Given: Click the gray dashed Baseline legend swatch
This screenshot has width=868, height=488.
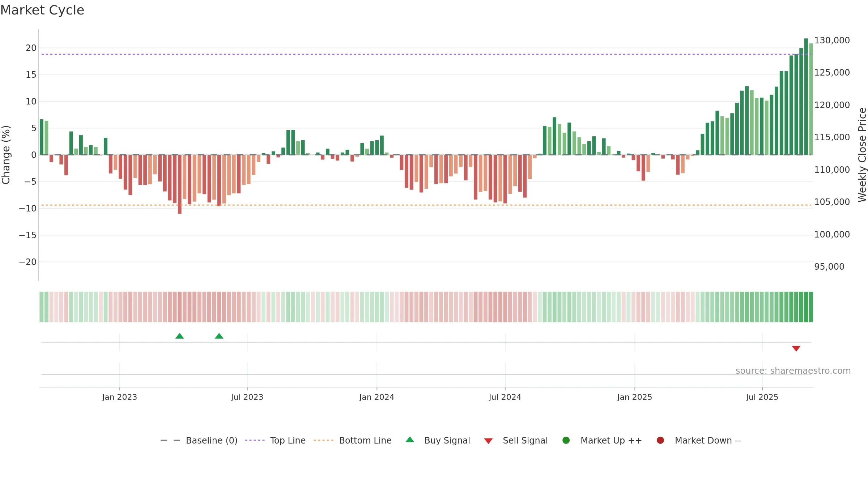Looking at the screenshot, I should 170,440.
